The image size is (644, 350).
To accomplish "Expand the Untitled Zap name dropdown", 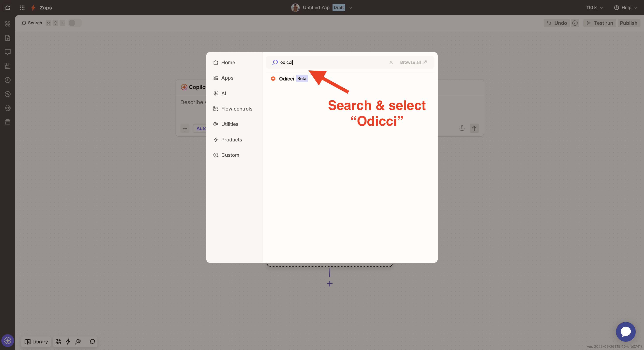I will click(350, 8).
